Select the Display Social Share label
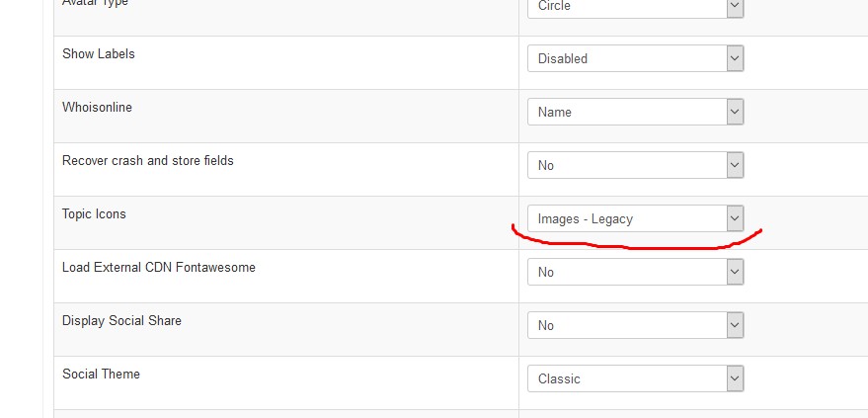The image size is (868, 418). click(x=121, y=320)
